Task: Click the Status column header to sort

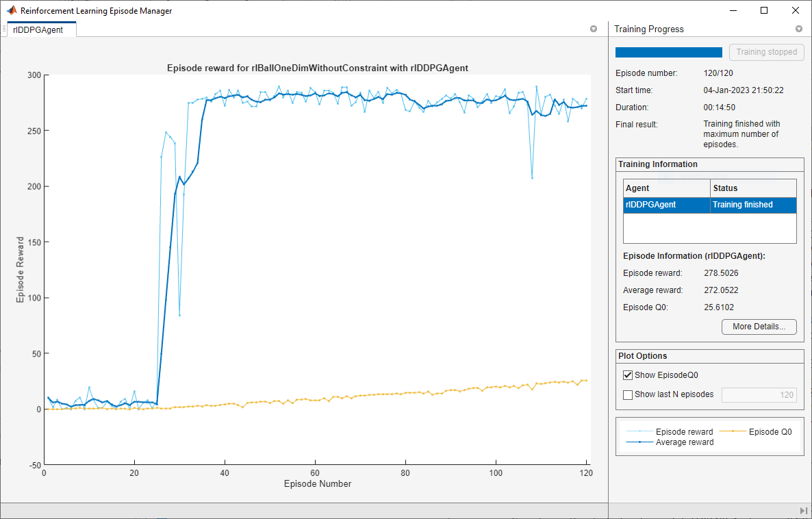Action: (752, 188)
